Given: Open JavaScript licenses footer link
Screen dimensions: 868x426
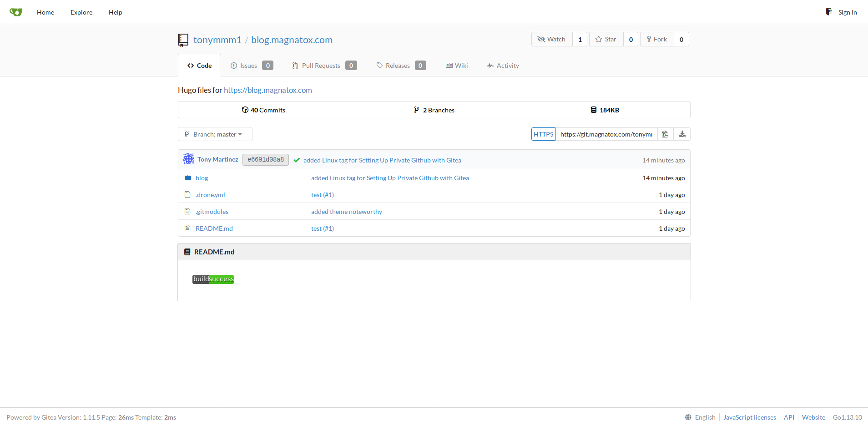Looking at the screenshot, I should (x=749, y=417).
